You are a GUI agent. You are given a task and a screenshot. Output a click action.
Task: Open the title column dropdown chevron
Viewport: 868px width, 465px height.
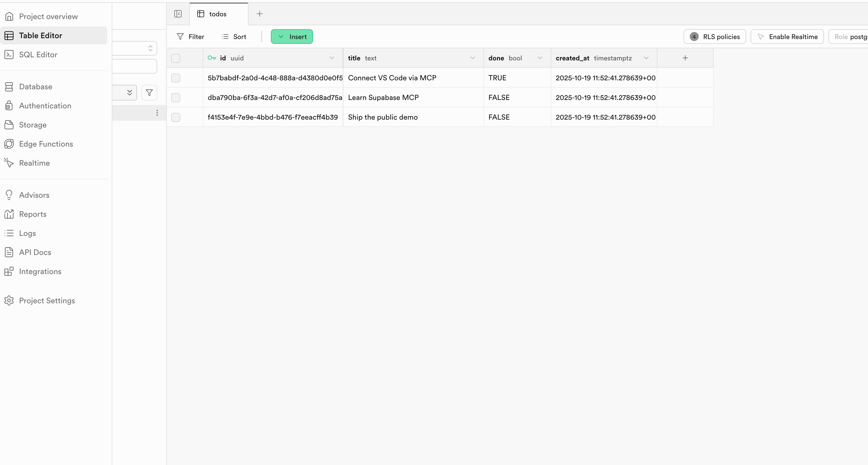coord(472,58)
